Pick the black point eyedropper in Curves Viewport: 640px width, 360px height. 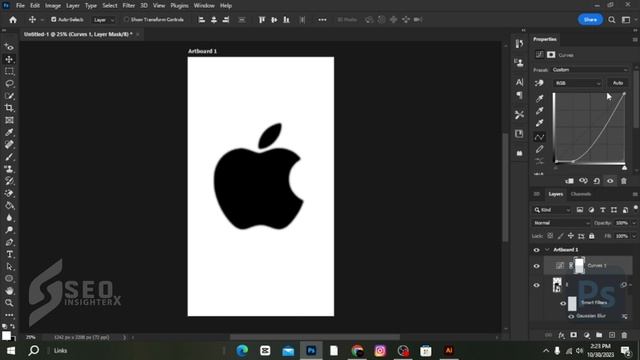click(540, 98)
